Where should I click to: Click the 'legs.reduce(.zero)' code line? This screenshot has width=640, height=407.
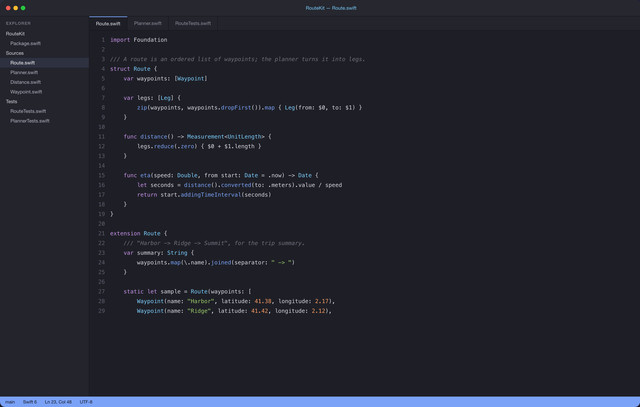(199, 146)
